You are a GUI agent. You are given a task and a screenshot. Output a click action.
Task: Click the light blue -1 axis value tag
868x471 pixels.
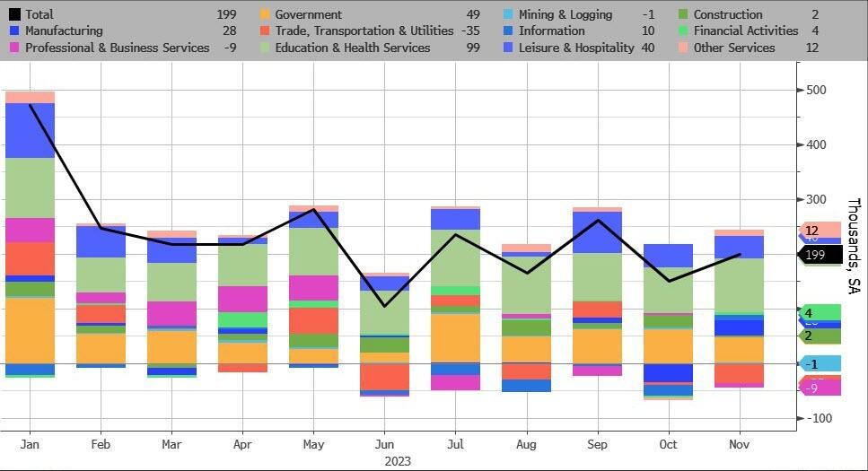click(819, 363)
